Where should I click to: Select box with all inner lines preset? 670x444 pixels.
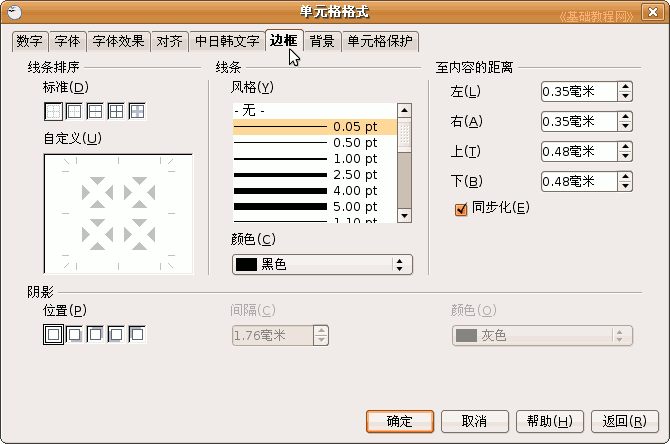pos(116,112)
